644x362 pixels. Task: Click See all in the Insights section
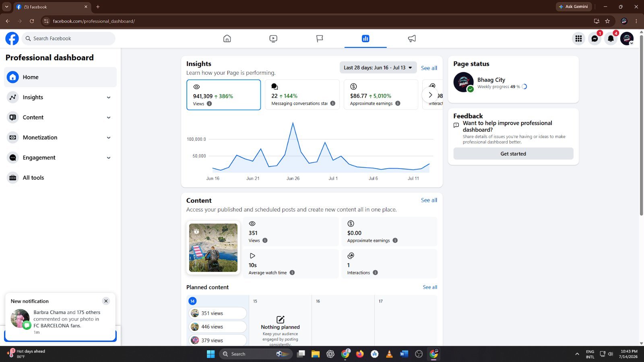[429, 68]
